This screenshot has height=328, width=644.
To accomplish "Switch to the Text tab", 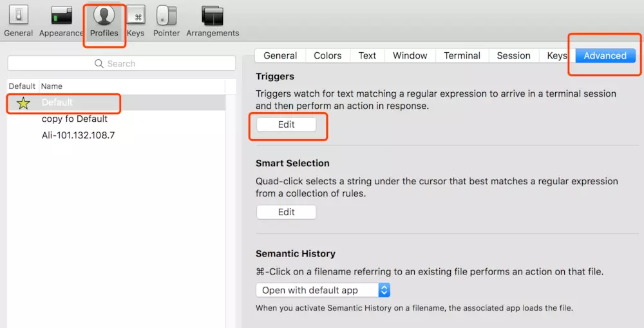I will click(367, 55).
